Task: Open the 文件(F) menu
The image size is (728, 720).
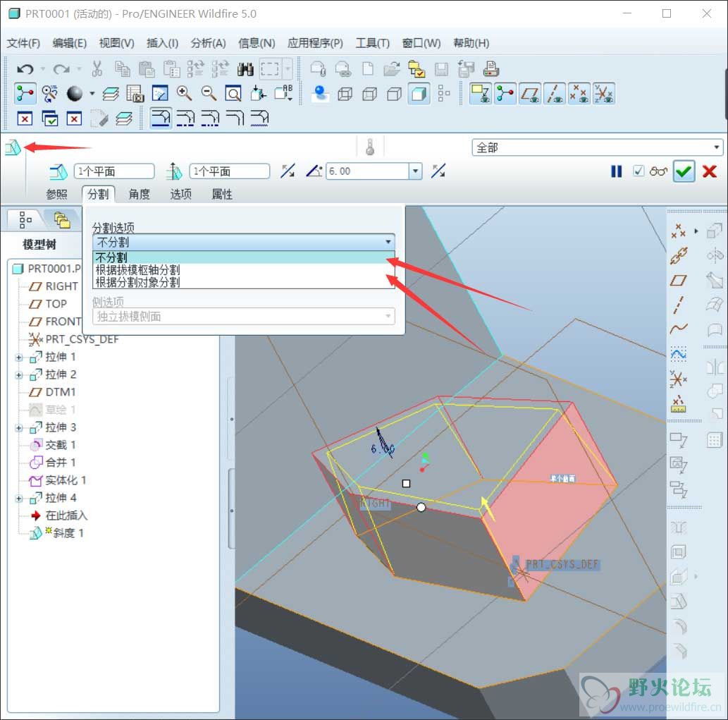Action: [23, 43]
